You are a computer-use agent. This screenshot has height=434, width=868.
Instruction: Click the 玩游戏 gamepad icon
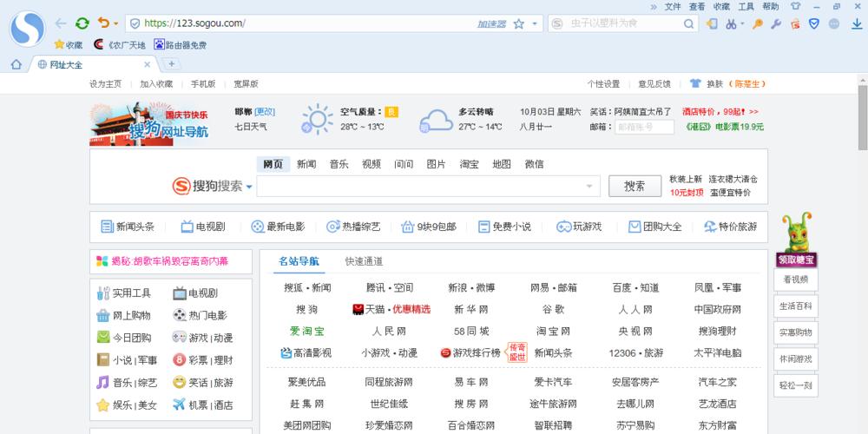point(563,227)
